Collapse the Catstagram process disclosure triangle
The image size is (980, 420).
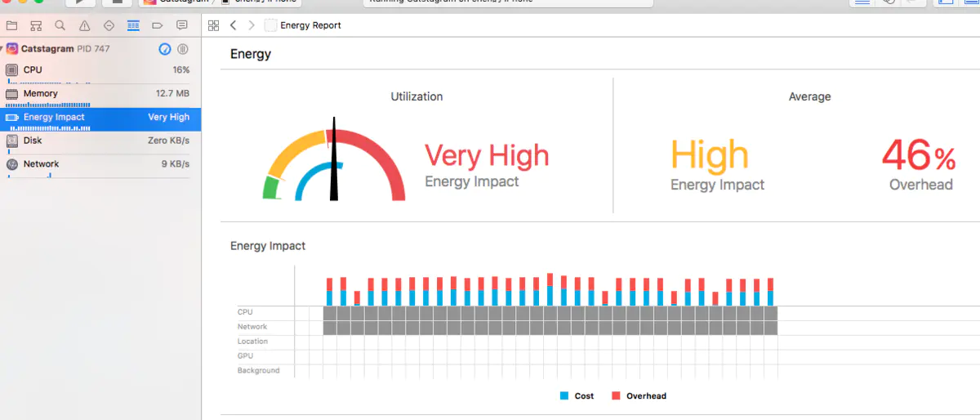click(x=2, y=49)
